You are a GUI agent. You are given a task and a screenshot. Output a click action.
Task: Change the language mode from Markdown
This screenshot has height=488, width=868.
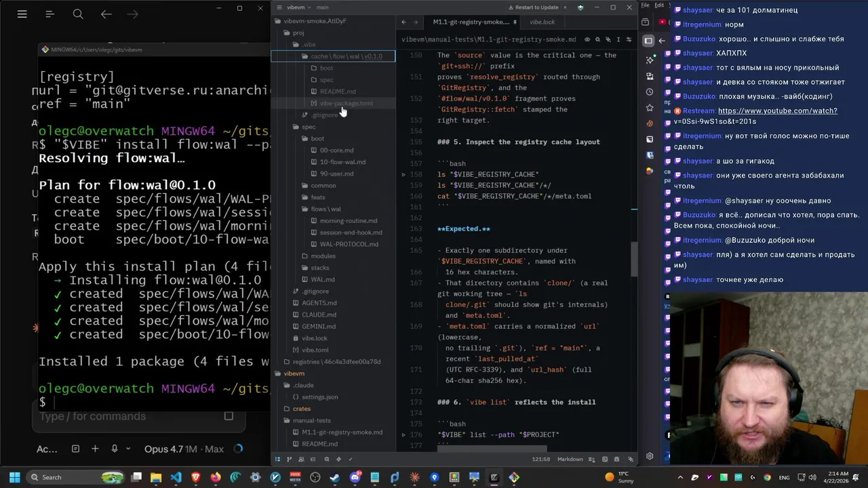[x=570, y=459]
